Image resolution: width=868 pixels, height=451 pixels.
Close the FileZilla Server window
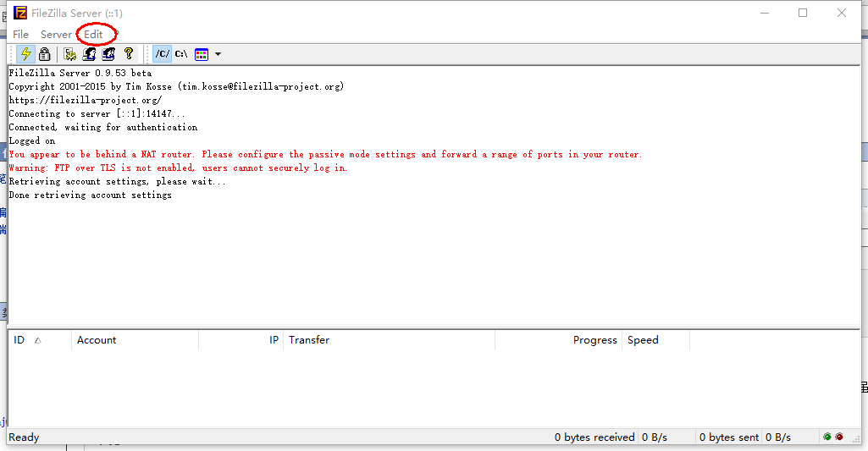point(842,13)
